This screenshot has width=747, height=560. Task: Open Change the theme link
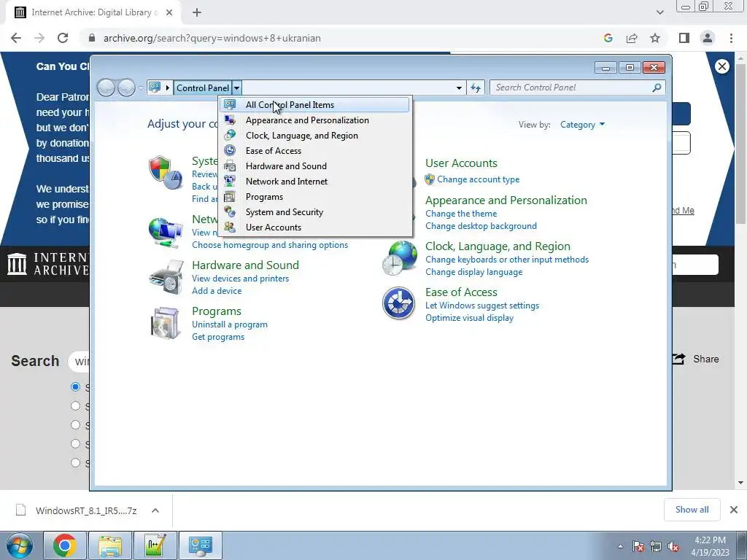point(461,214)
